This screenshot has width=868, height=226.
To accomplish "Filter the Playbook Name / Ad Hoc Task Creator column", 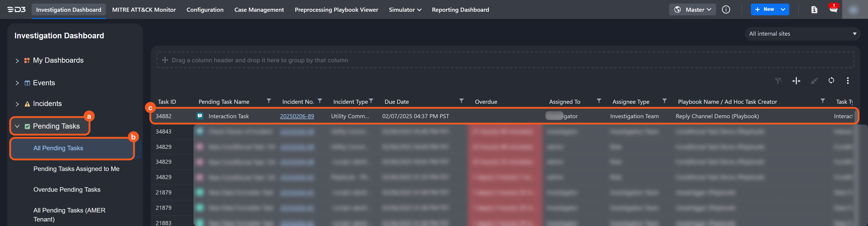I will (x=823, y=101).
